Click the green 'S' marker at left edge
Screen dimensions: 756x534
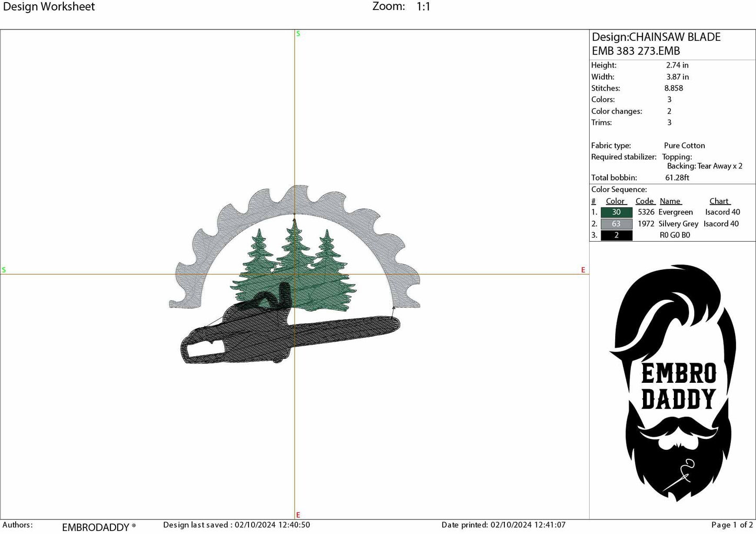[4, 270]
